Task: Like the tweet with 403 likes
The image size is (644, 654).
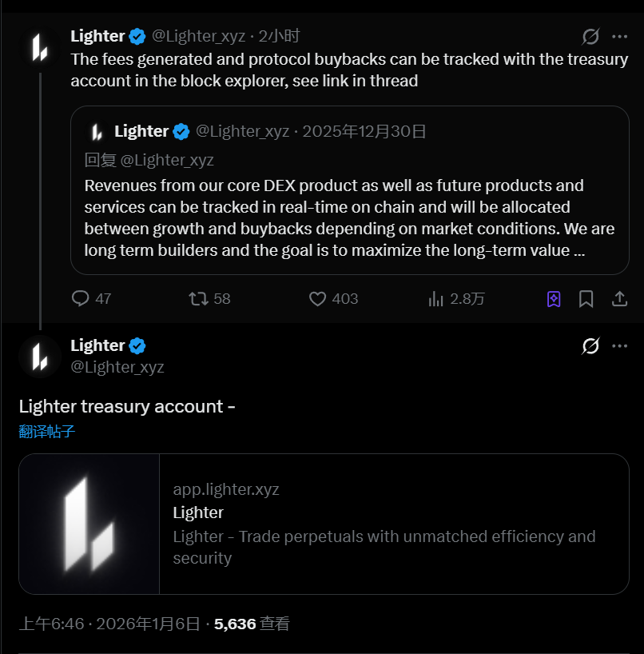Action: (x=318, y=299)
